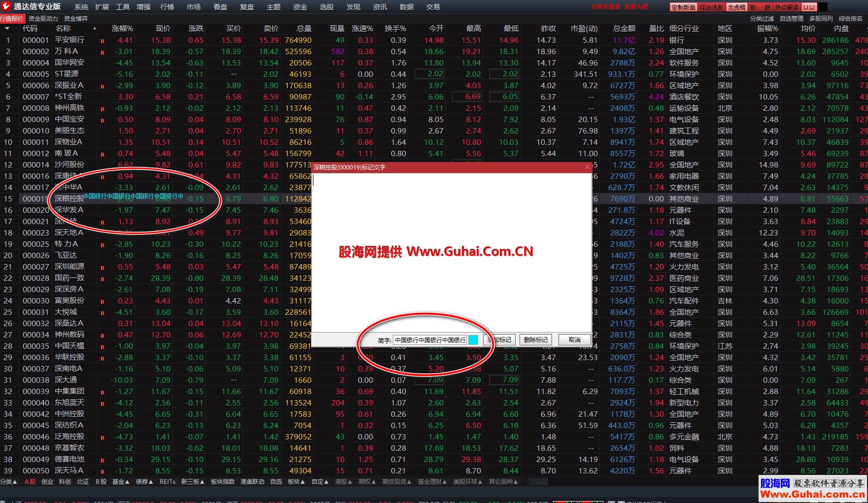Sort by the 细分行业 column header

pyautogui.click(x=684, y=29)
